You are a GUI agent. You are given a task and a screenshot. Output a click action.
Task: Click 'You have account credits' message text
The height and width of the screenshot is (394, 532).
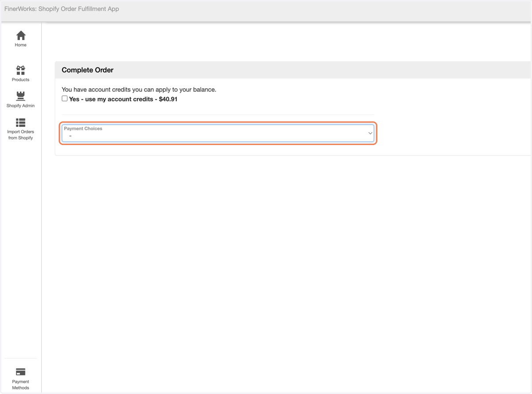(139, 90)
